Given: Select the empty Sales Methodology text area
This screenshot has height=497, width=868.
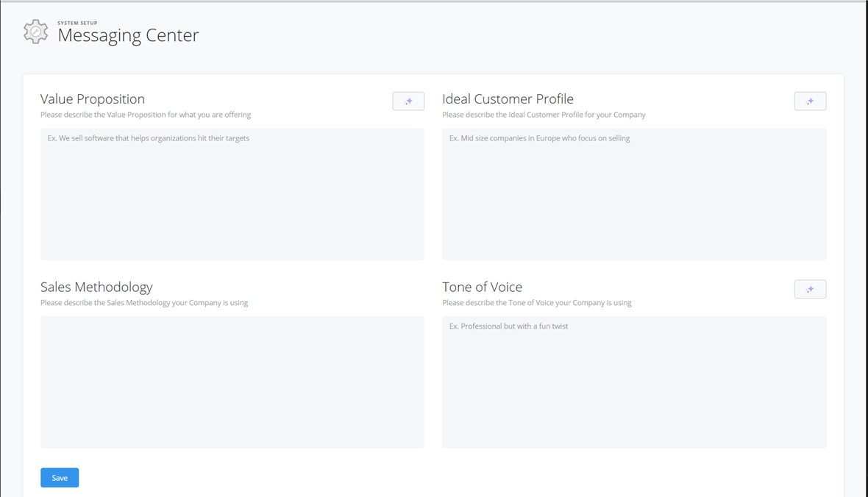Looking at the screenshot, I should (x=232, y=382).
